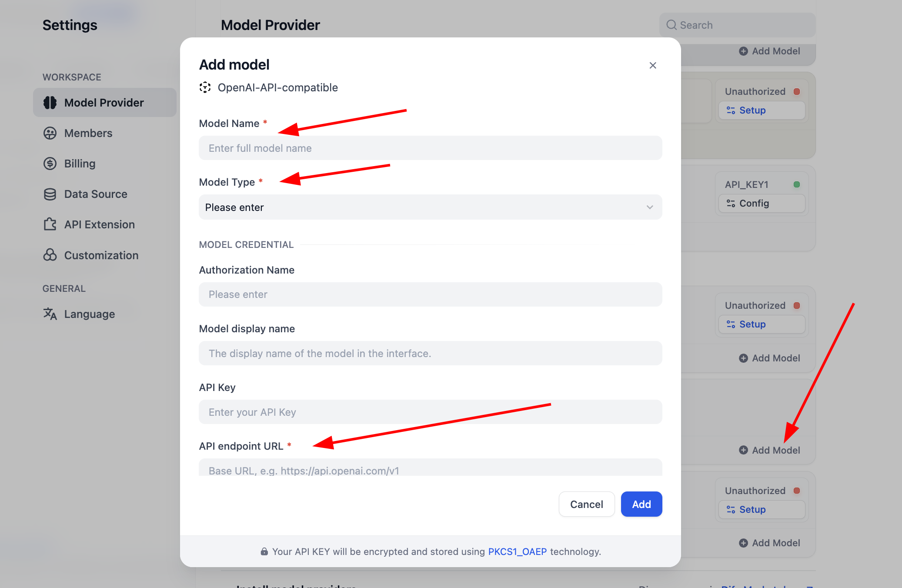The height and width of the screenshot is (588, 902).
Task: Click the Authorization Name input field
Action: (x=430, y=294)
